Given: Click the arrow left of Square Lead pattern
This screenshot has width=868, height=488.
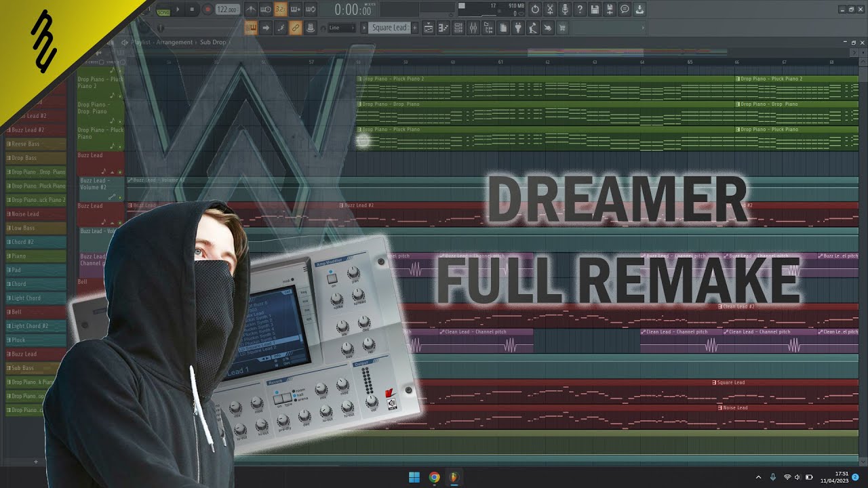Looking at the screenshot, I should tap(364, 28).
